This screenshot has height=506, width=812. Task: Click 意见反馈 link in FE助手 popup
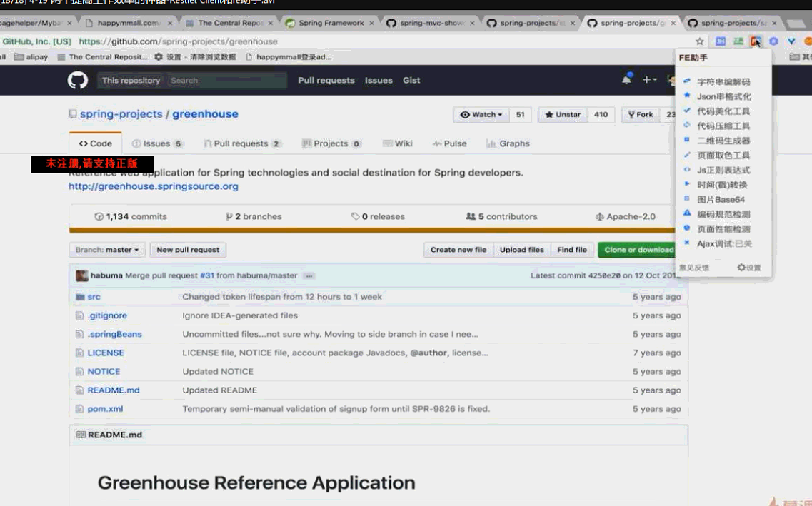tap(694, 268)
